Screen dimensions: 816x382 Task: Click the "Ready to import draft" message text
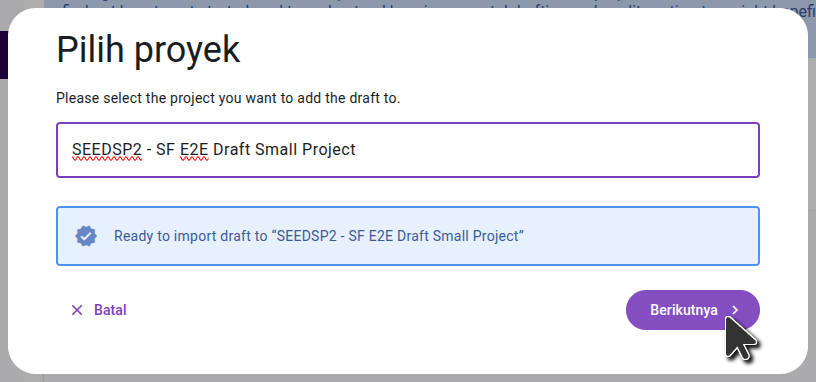[x=318, y=236]
